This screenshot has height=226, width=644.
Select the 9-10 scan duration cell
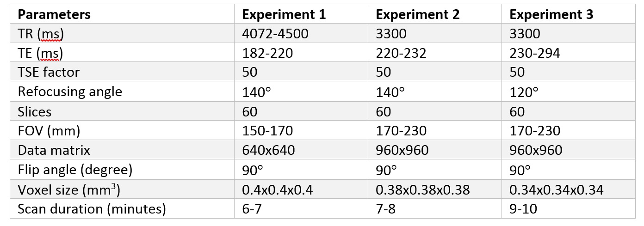pos(523,209)
